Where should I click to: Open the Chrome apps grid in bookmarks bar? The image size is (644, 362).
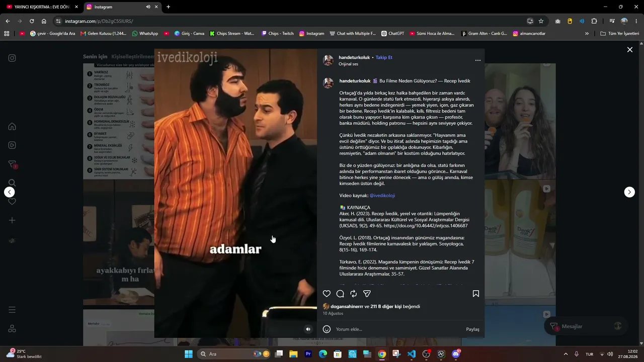tap(7, 34)
